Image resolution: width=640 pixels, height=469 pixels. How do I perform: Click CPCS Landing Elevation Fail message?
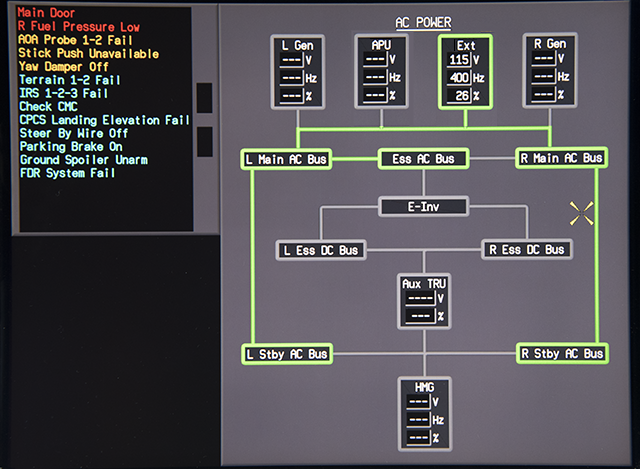click(104, 120)
